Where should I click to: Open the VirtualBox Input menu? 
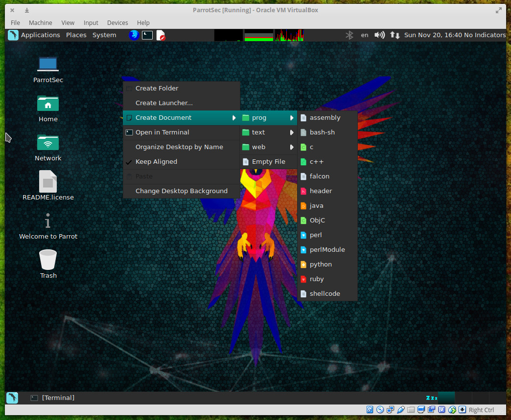click(x=91, y=23)
